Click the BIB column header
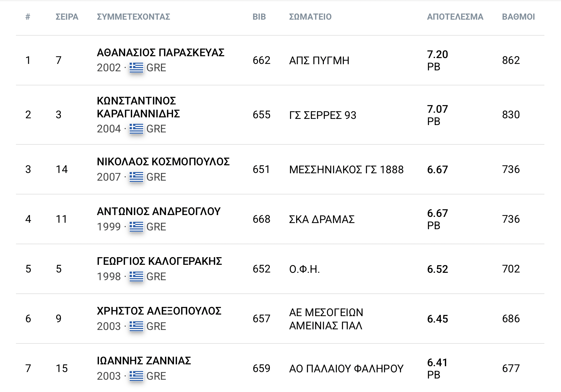The image size is (561, 392). coord(259,17)
